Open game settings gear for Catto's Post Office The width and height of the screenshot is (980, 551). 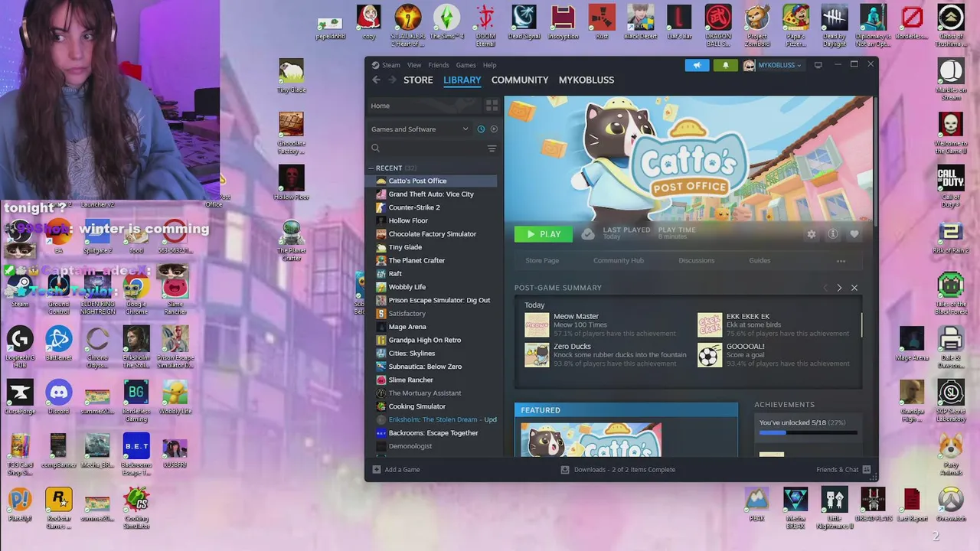click(x=812, y=234)
